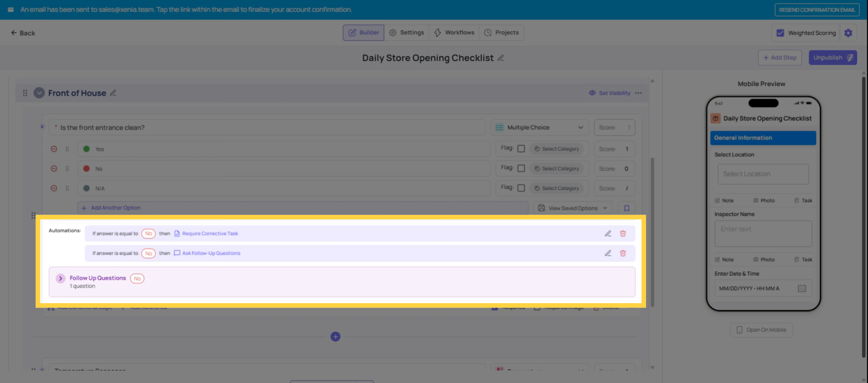Check the Flag box for Yes option
The height and width of the screenshot is (383, 868).
click(x=521, y=149)
